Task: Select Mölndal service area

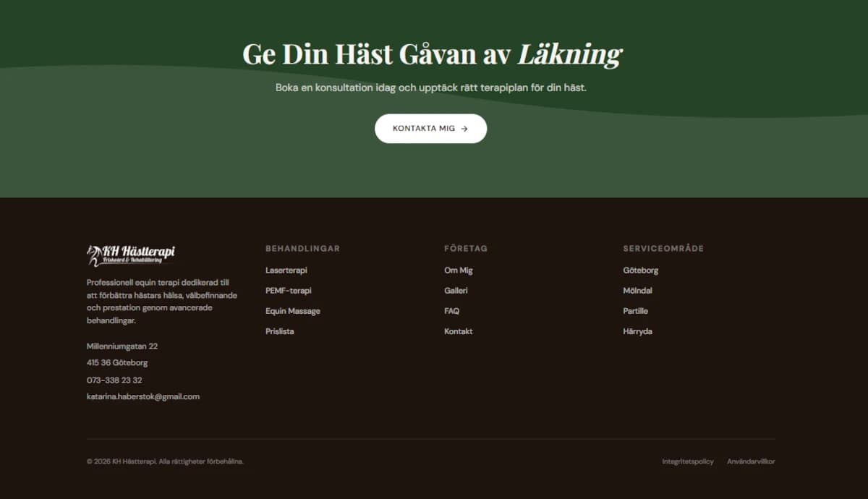Action: point(637,291)
